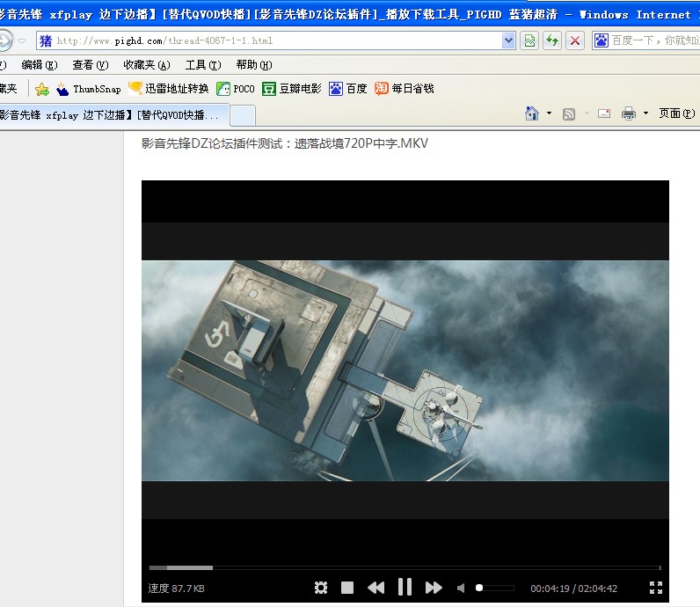The image size is (700, 607).
Task: Open a new blank tab
Action: [243, 116]
